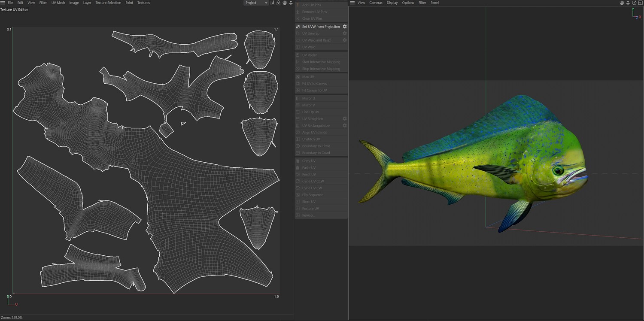Click the Fit UV to Canvas command
644x321 pixels.
pos(314,84)
